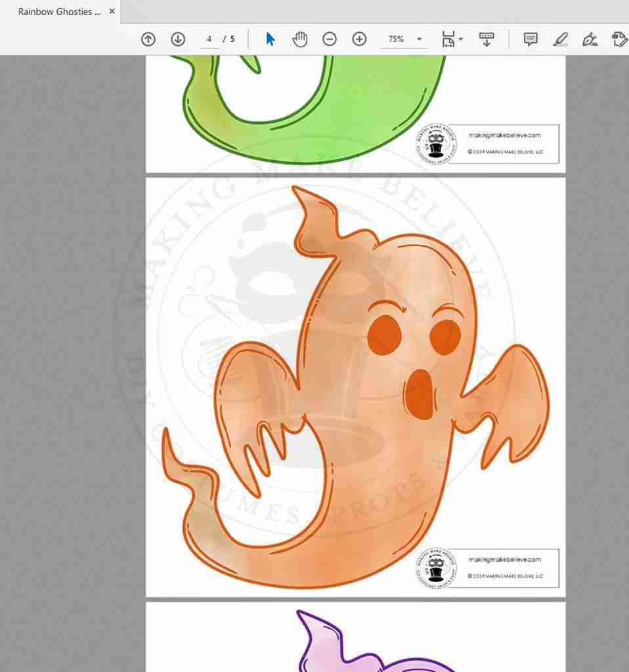This screenshot has height=672, width=629.
Task: Zoom out with the minus button
Action: [x=330, y=39]
